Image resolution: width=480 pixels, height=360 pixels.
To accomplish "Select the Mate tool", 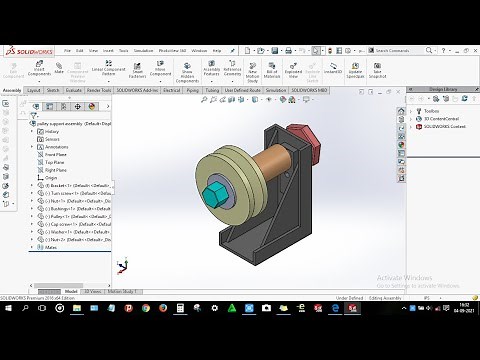I will 59,67.
